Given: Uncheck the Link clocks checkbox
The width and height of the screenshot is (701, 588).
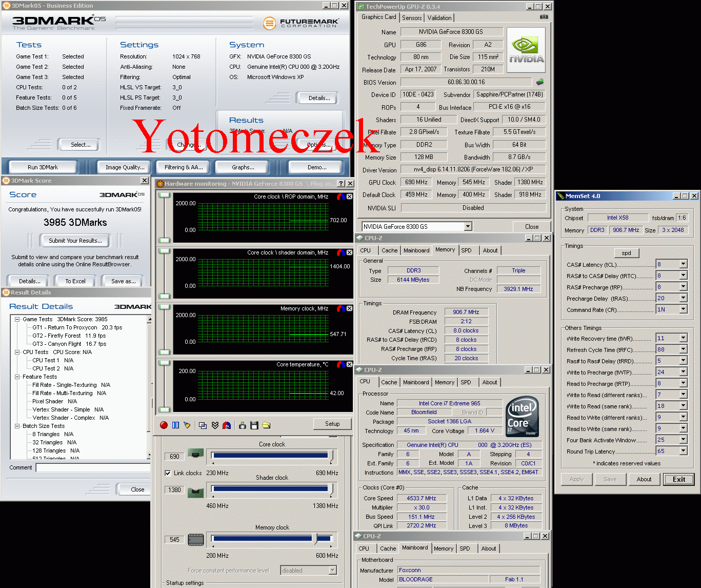Looking at the screenshot, I should tap(168, 473).
